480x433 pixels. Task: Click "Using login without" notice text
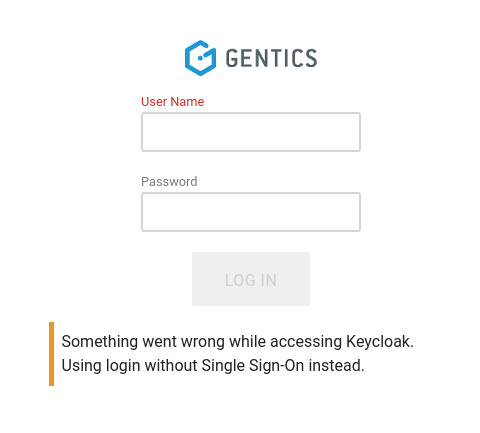click(129, 366)
